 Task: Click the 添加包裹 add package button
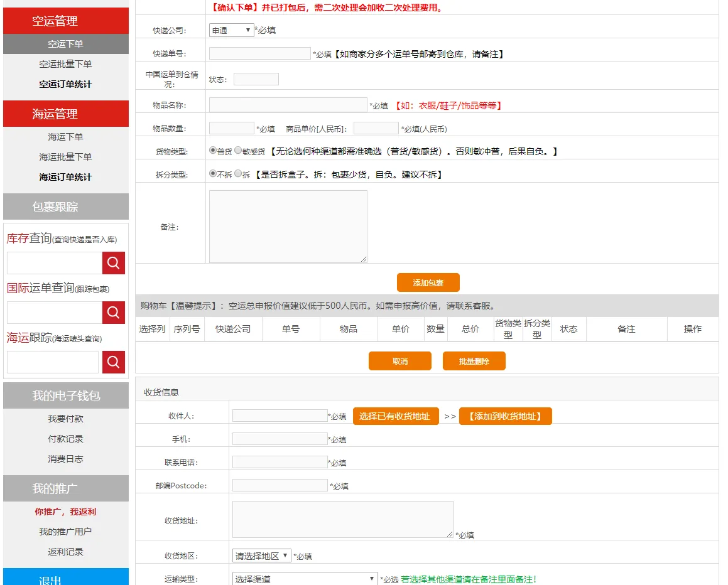[x=428, y=282]
